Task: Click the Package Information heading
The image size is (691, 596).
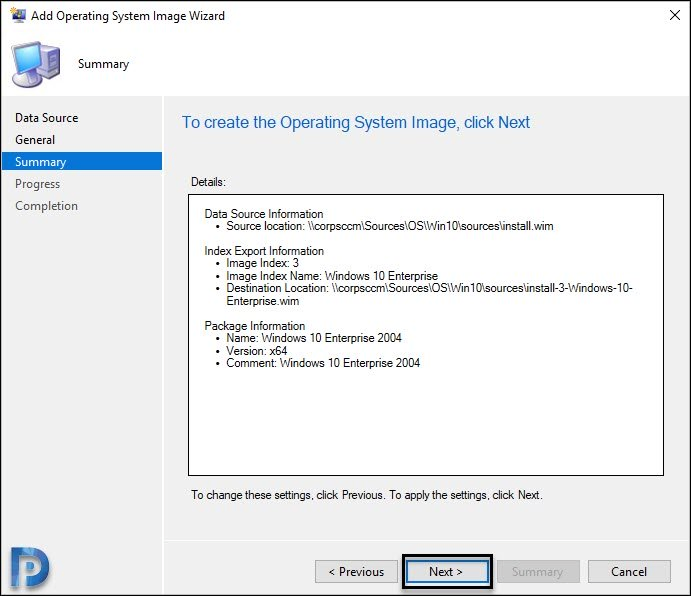Action: pos(255,326)
